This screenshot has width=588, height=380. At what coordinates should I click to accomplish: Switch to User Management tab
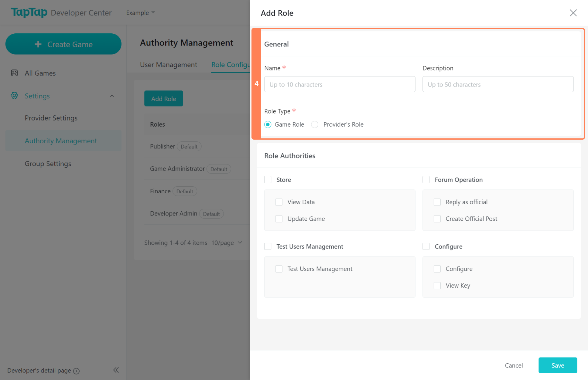(x=168, y=65)
